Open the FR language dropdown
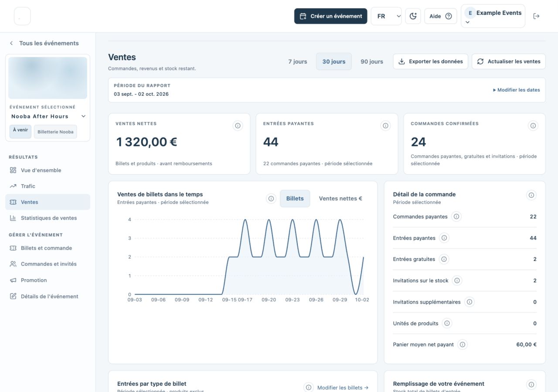This screenshot has width=558, height=392. [386, 16]
